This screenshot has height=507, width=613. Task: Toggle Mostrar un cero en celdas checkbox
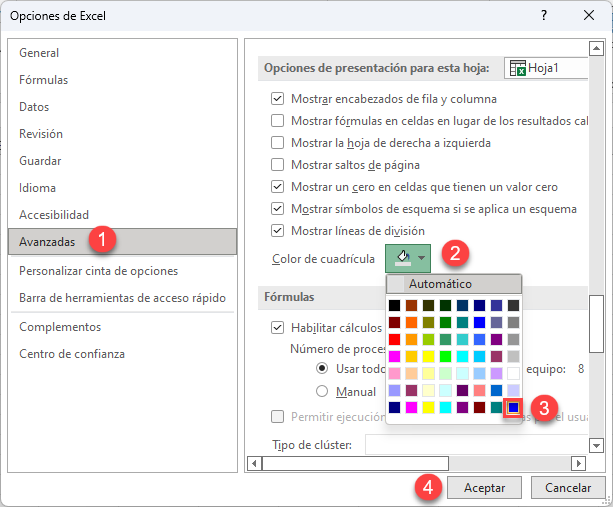click(278, 186)
